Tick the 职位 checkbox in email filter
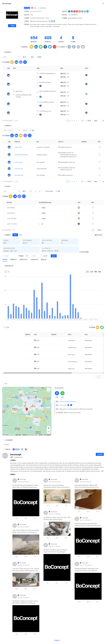Image resolution: width=106 pixels, height=644 pixels. 30,57
